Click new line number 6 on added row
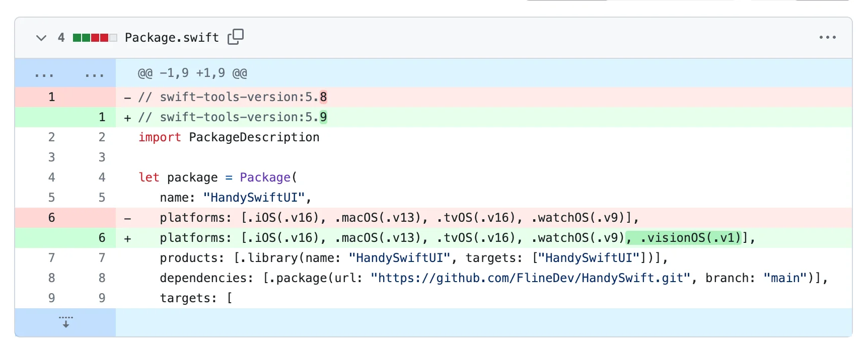The height and width of the screenshot is (352, 868). 102,238
